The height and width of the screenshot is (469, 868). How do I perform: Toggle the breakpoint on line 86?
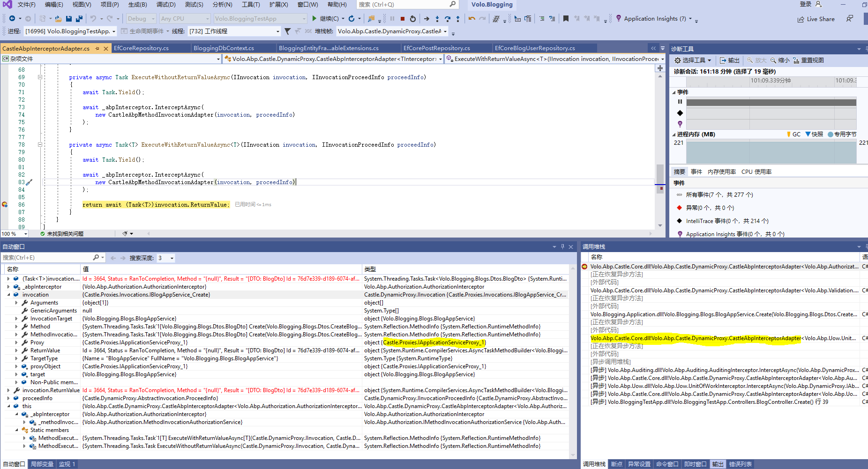[x=5, y=205]
